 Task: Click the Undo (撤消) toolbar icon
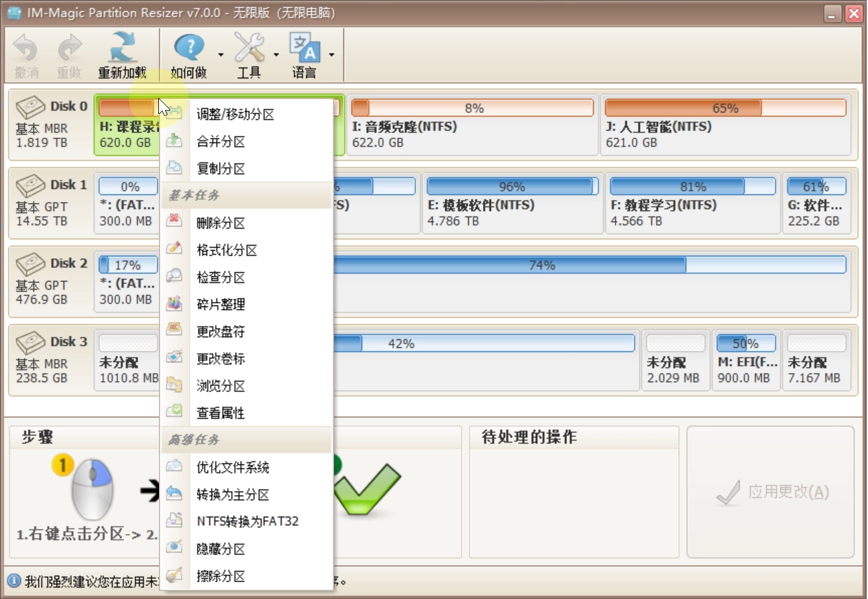click(x=26, y=47)
